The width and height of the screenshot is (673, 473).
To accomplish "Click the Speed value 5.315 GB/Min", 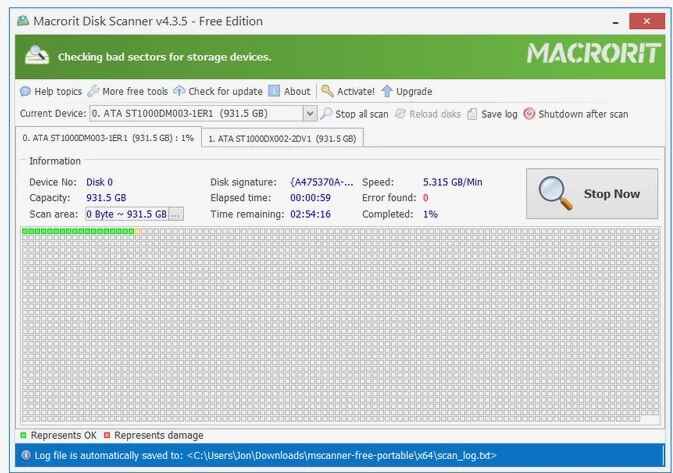I will [452, 182].
